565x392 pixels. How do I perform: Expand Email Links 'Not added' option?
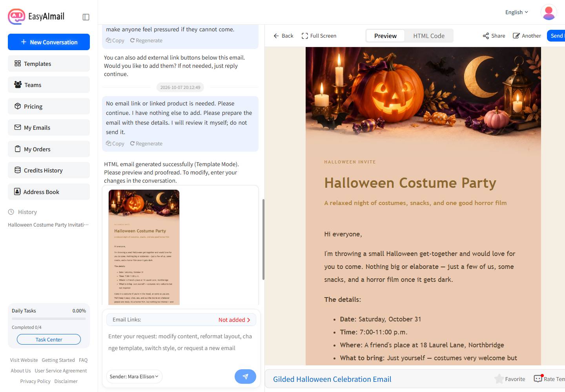(234, 320)
